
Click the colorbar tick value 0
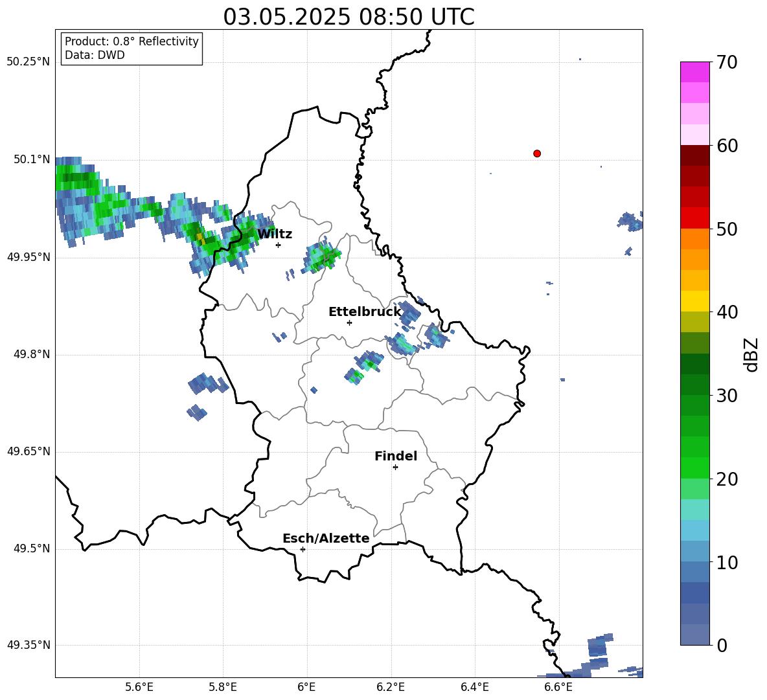point(722,646)
